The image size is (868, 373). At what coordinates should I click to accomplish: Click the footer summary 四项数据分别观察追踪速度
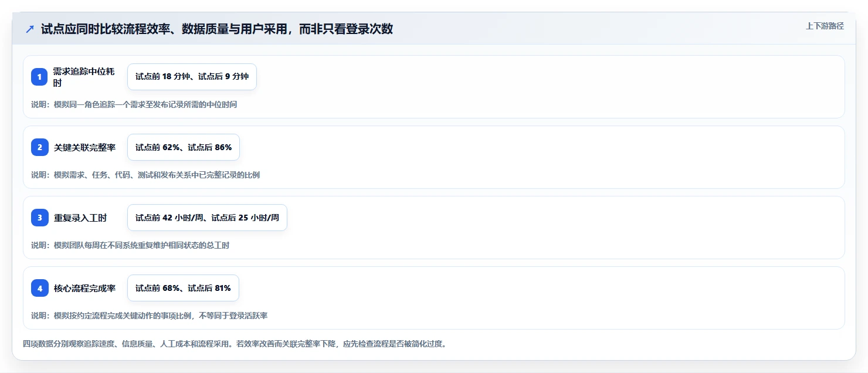coord(235,344)
